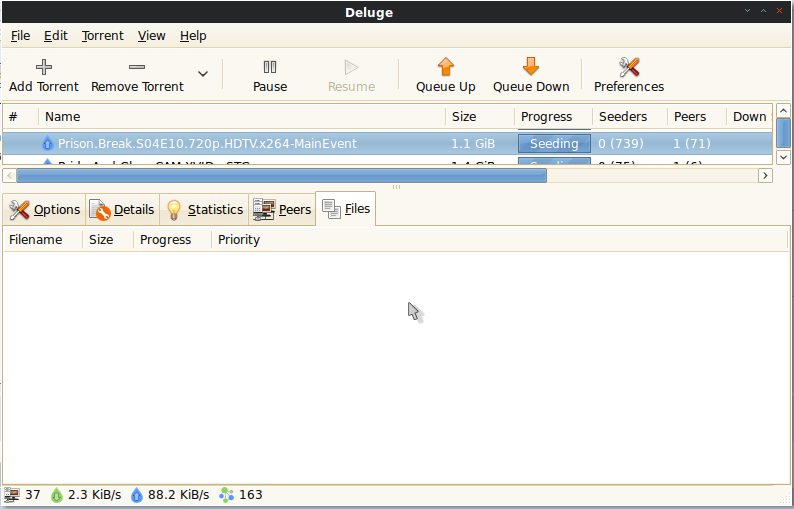Click the vertical scrollbar thumb of torrent list
This screenshot has height=509, width=794.
(x=783, y=134)
